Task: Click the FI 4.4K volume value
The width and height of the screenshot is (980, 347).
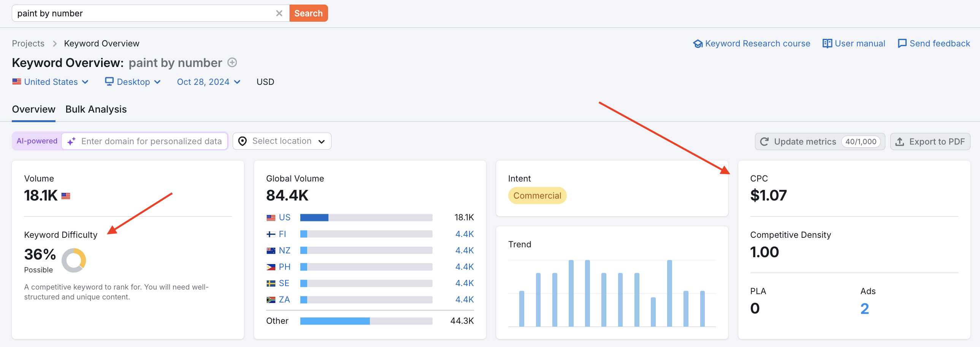Action: [464, 234]
